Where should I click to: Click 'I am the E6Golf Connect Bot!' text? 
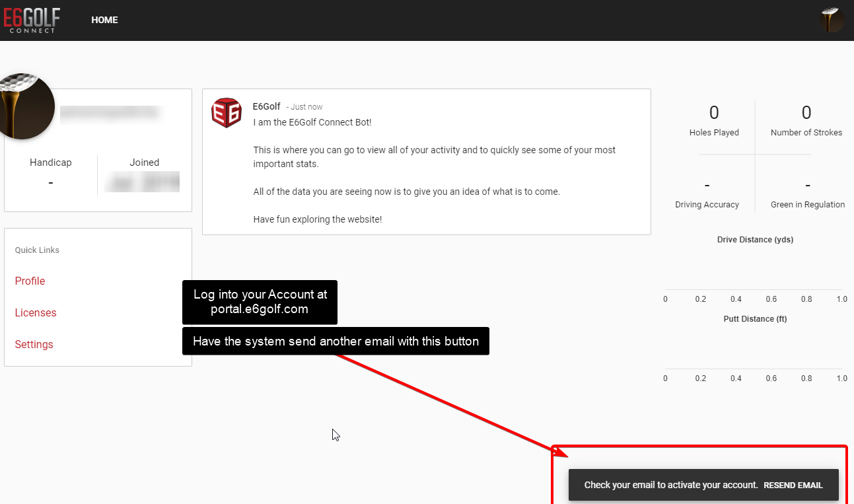coord(312,122)
